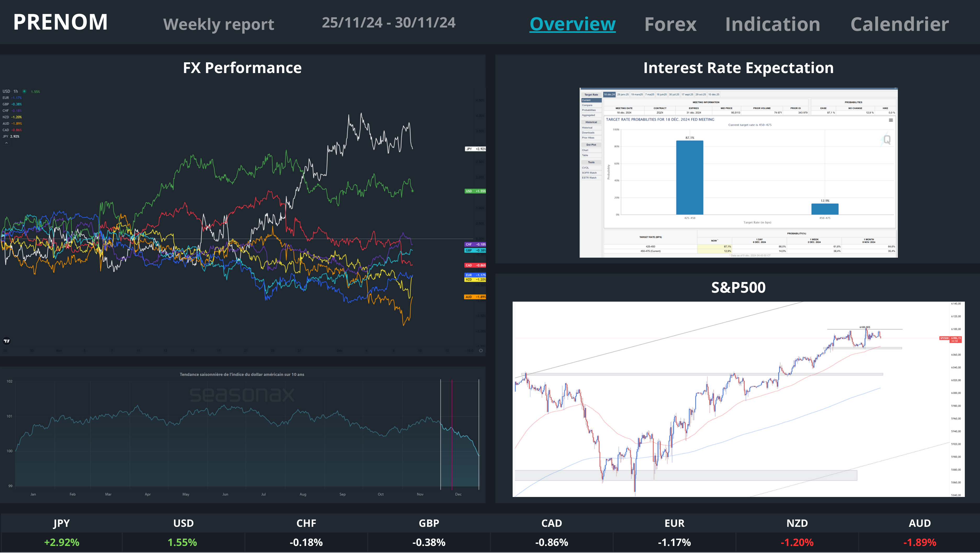Select the 29 janv.25 meeting tab
Viewport: 980px width, 553px height.
pos(623,94)
